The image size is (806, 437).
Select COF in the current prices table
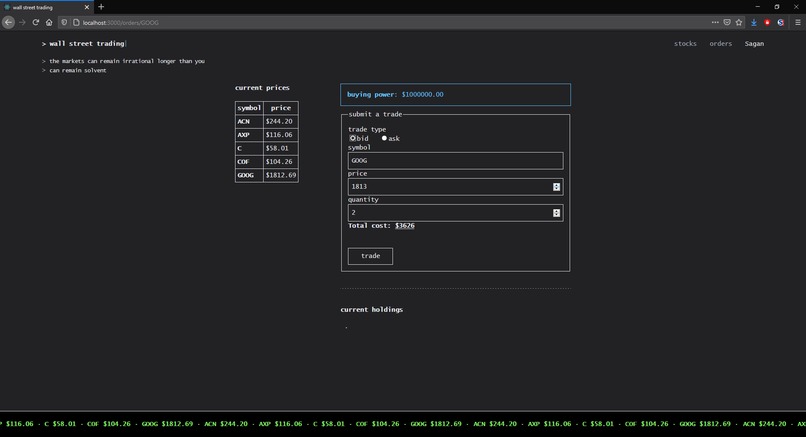(249, 161)
